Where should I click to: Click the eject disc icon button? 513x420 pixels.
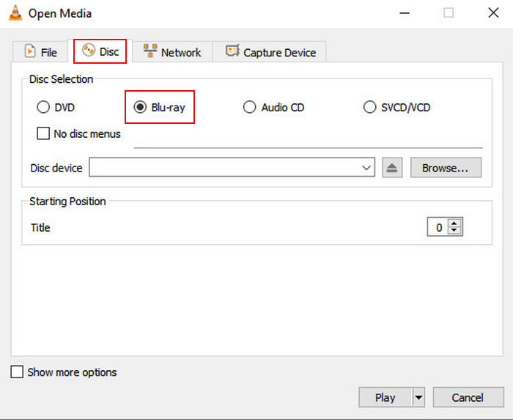click(392, 168)
